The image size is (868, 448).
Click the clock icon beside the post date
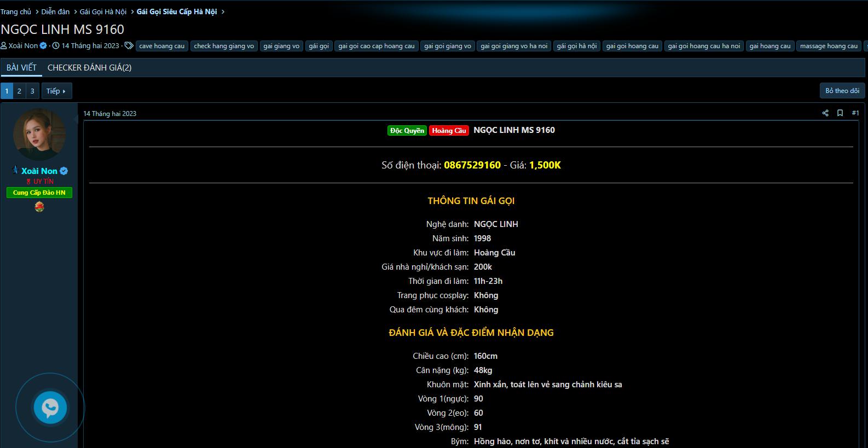(56, 46)
